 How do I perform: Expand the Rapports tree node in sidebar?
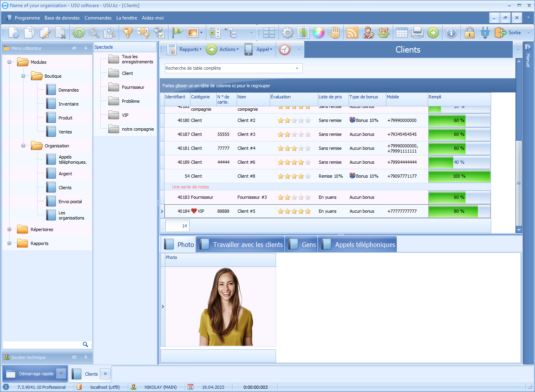click(x=9, y=243)
